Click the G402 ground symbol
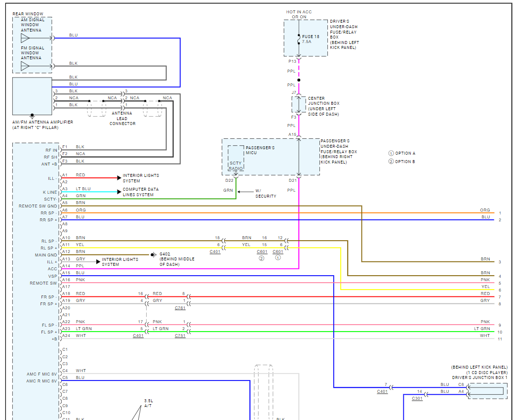 [x=154, y=254]
